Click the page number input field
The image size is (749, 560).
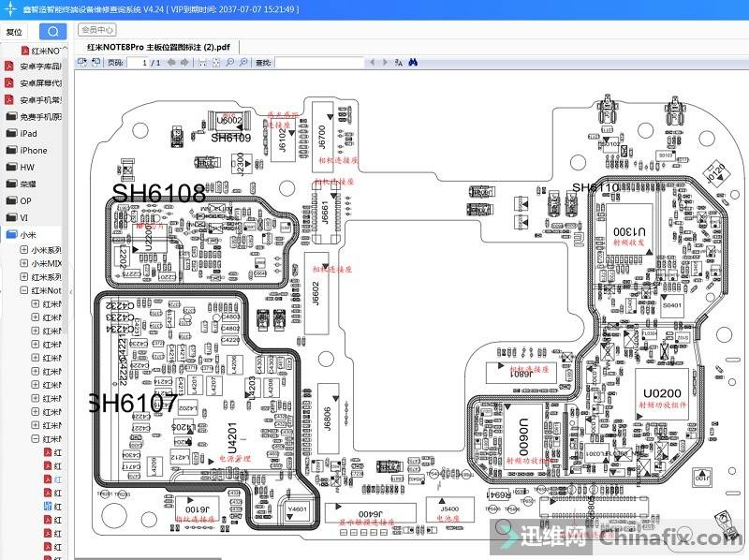pyautogui.click(x=144, y=63)
